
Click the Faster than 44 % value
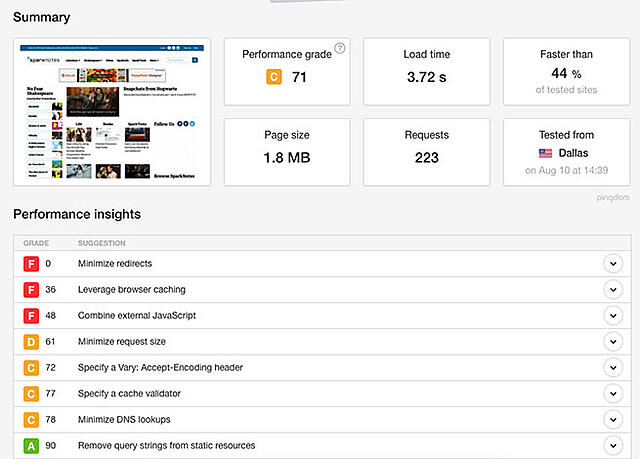click(x=566, y=73)
